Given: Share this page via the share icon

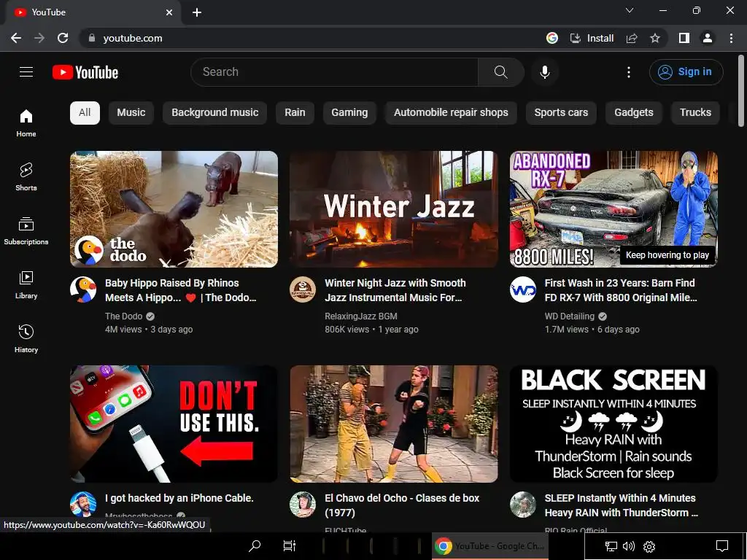Looking at the screenshot, I should [x=632, y=38].
